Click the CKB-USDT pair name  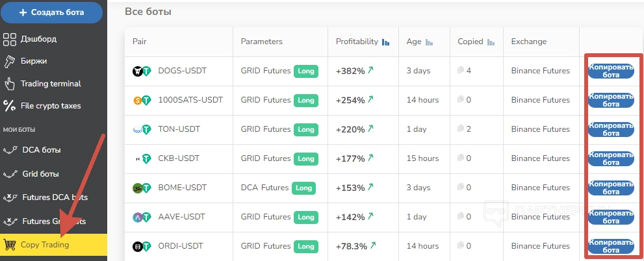coord(179,158)
